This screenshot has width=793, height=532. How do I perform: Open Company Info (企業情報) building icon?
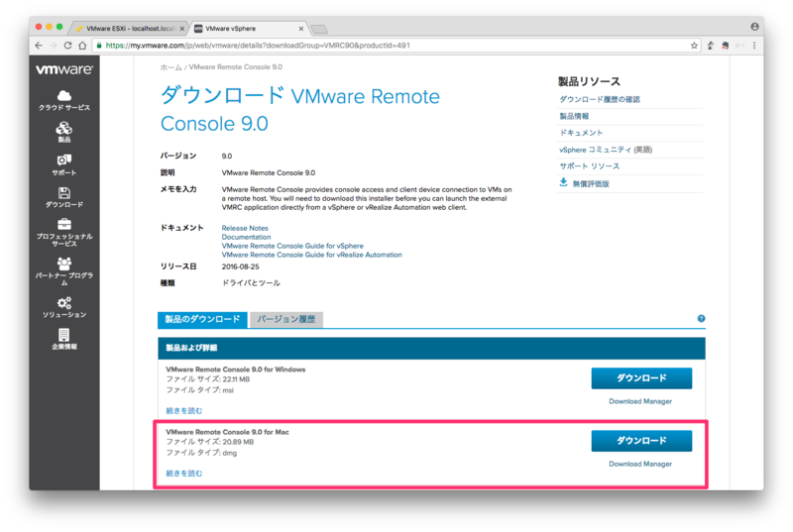[x=64, y=335]
